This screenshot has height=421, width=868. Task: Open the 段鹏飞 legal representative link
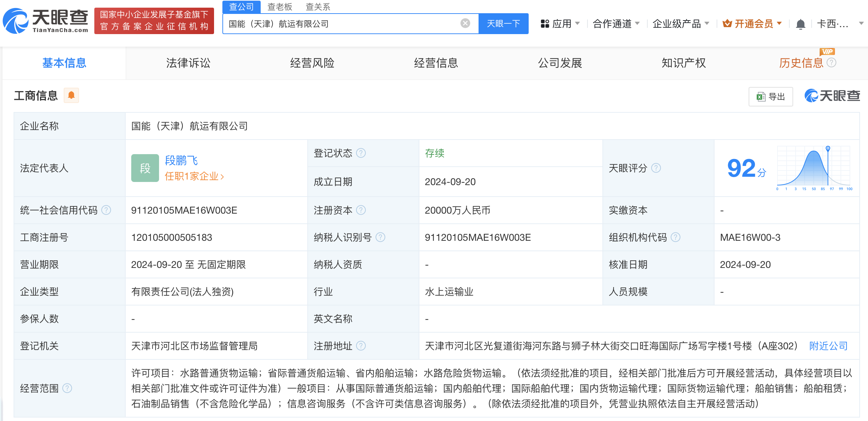pyautogui.click(x=181, y=160)
